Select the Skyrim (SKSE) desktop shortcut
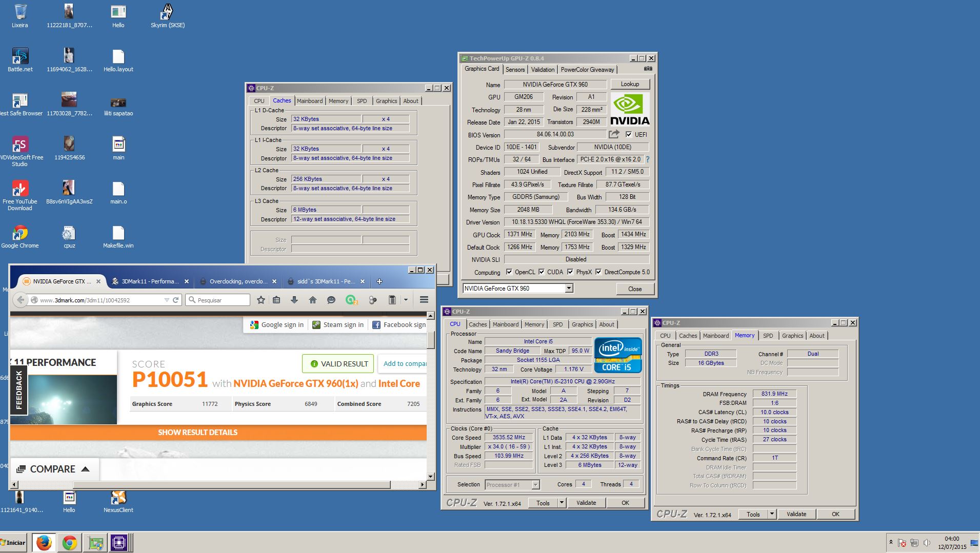The height and width of the screenshot is (553, 980). [168, 15]
